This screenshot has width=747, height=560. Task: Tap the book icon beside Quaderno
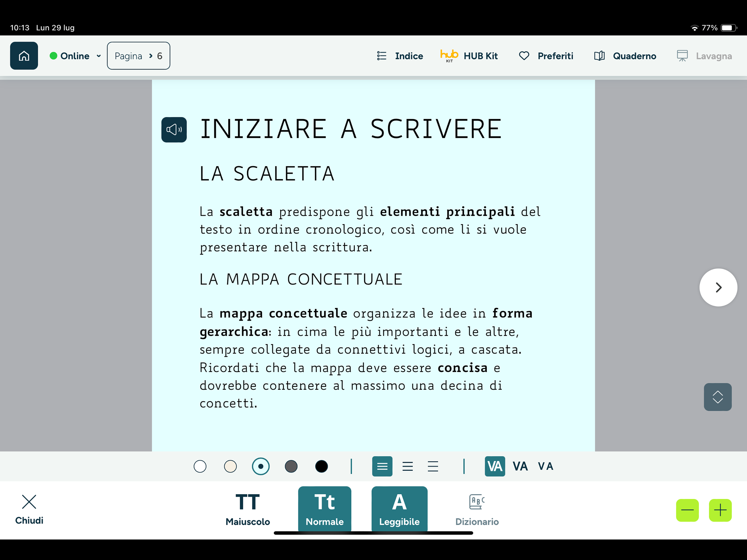coord(599,56)
